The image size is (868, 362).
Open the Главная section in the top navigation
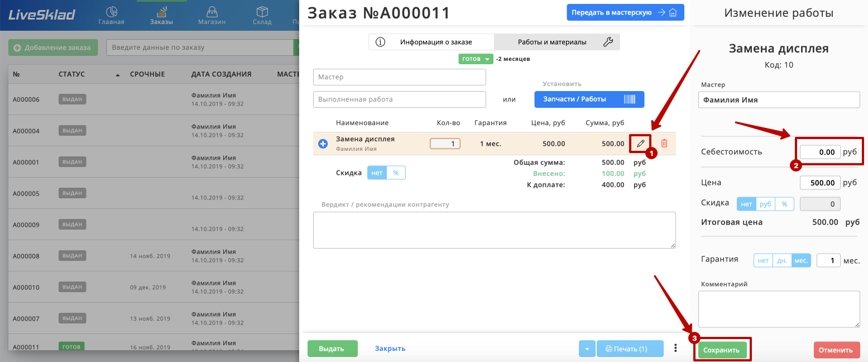coord(111,16)
